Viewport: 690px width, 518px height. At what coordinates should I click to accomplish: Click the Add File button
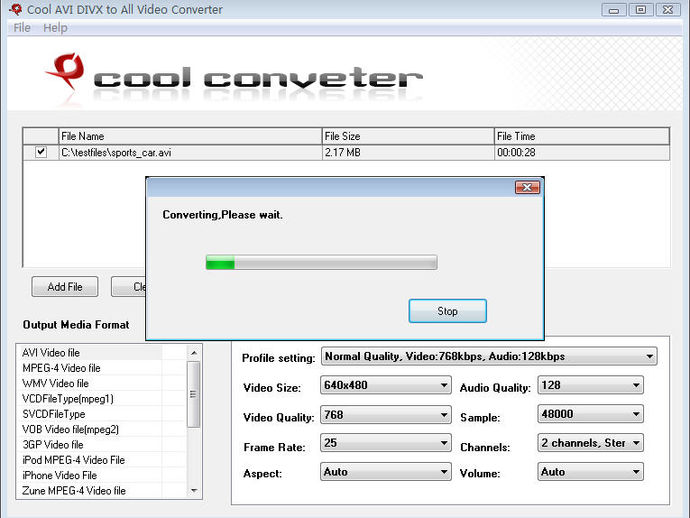(65, 287)
